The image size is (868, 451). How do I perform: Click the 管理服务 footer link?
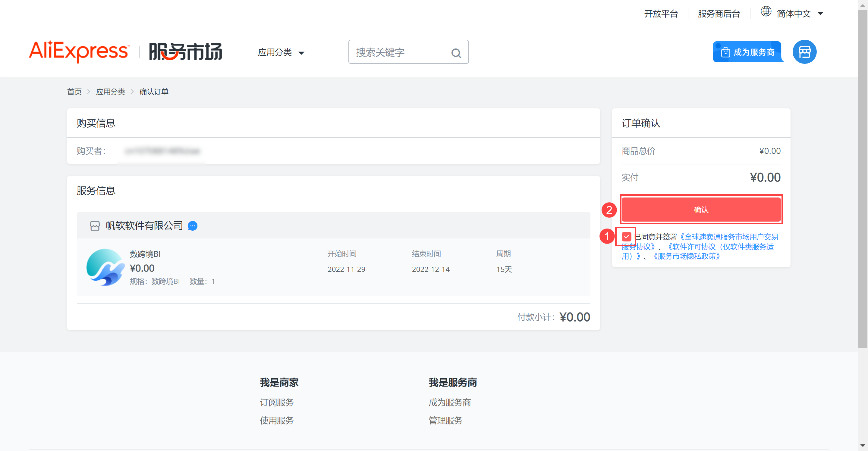pyautogui.click(x=445, y=421)
